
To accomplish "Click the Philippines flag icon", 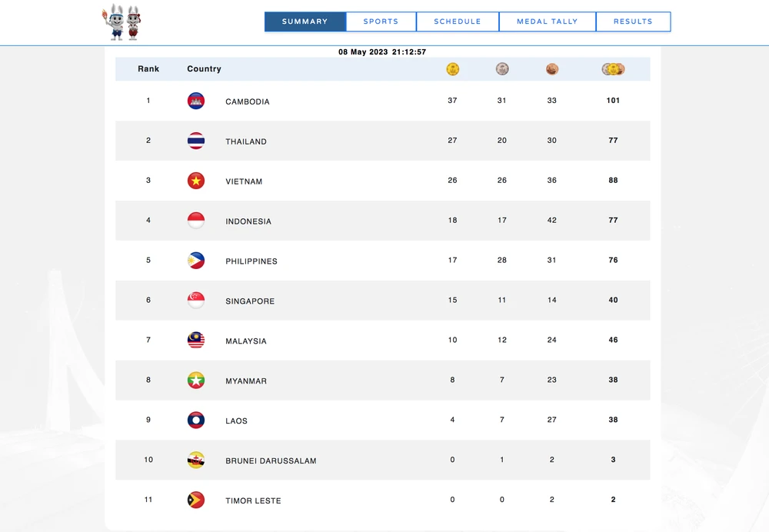I will 196,261.
